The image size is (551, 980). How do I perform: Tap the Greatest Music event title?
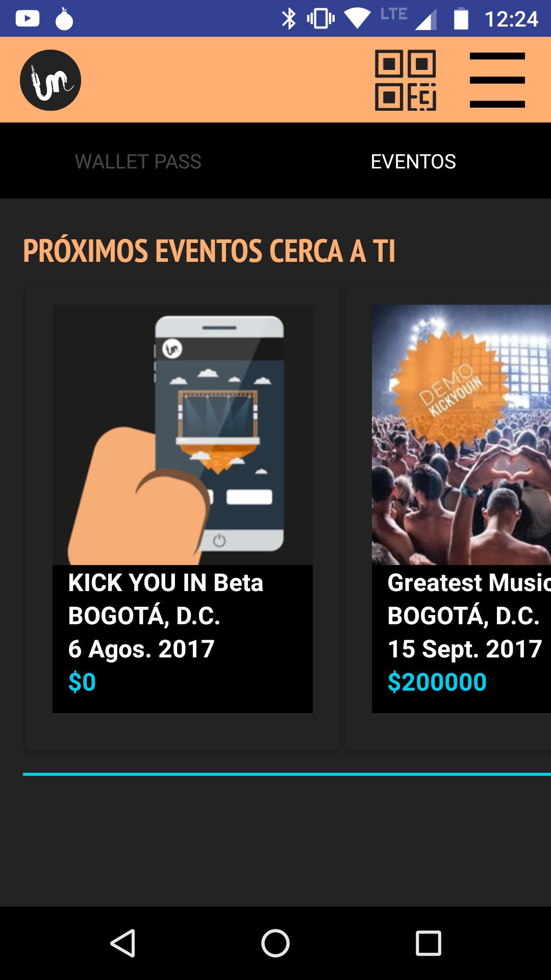(x=469, y=583)
